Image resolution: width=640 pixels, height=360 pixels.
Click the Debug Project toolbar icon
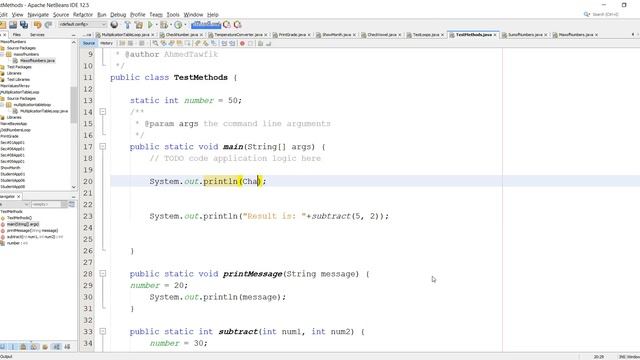coord(164,25)
